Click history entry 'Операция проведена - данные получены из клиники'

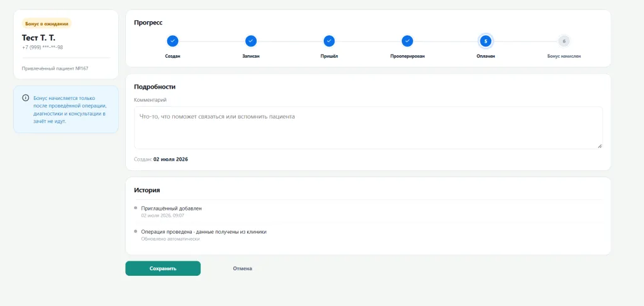[x=204, y=232]
